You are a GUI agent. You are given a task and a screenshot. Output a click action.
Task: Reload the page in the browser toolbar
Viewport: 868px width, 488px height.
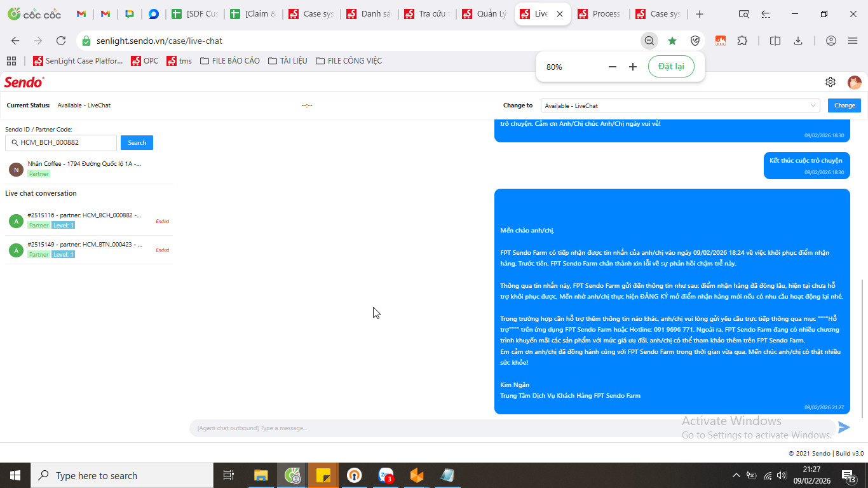coord(61,41)
